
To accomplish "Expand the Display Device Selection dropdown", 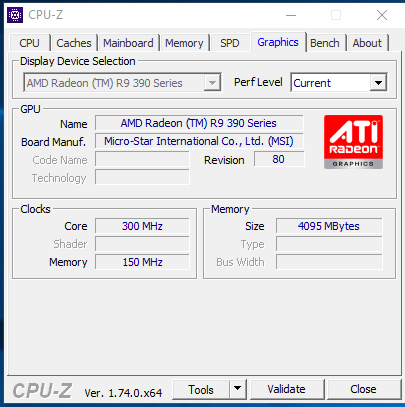I will (212, 82).
